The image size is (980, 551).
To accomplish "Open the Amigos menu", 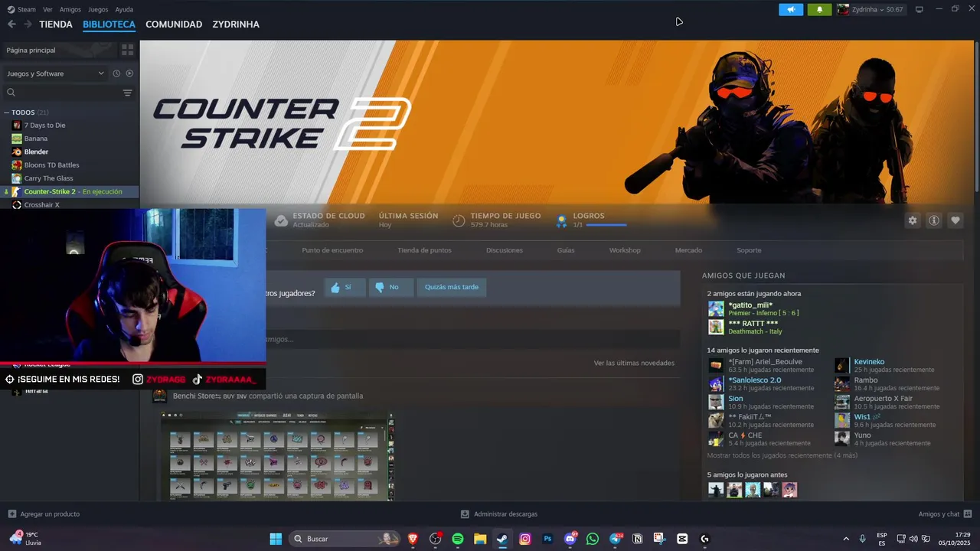I will click(70, 9).
